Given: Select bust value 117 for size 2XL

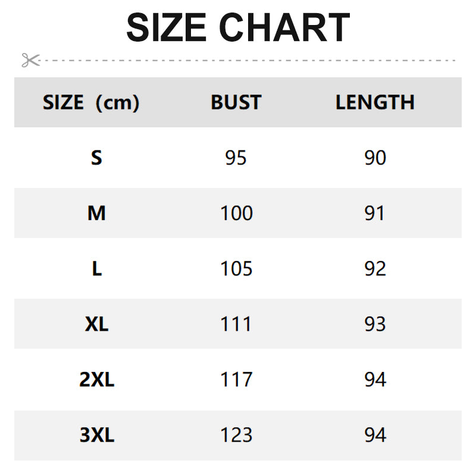Looking at the screenshot, I should (236, 380).
